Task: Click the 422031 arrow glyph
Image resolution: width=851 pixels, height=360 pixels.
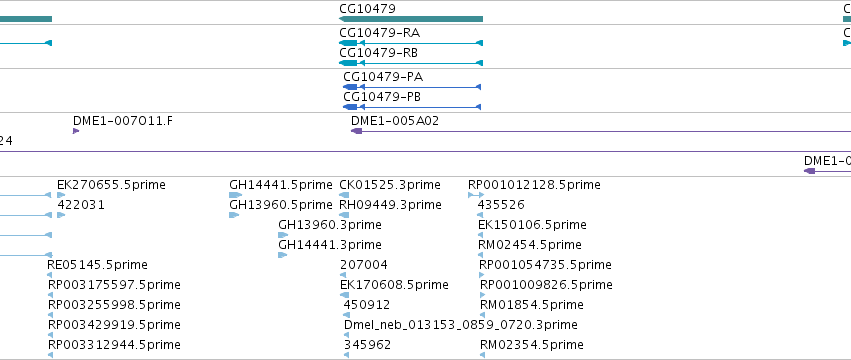Action: click(61, 215)
